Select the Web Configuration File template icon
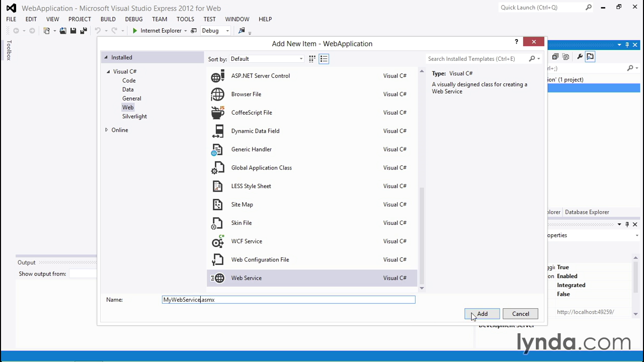644x362 pixels. point(217,259)
